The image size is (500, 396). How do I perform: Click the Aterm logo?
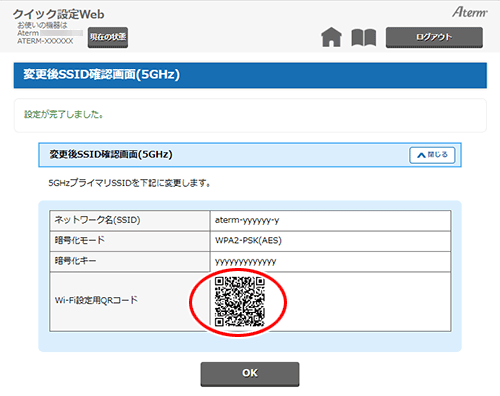[470, 12]
